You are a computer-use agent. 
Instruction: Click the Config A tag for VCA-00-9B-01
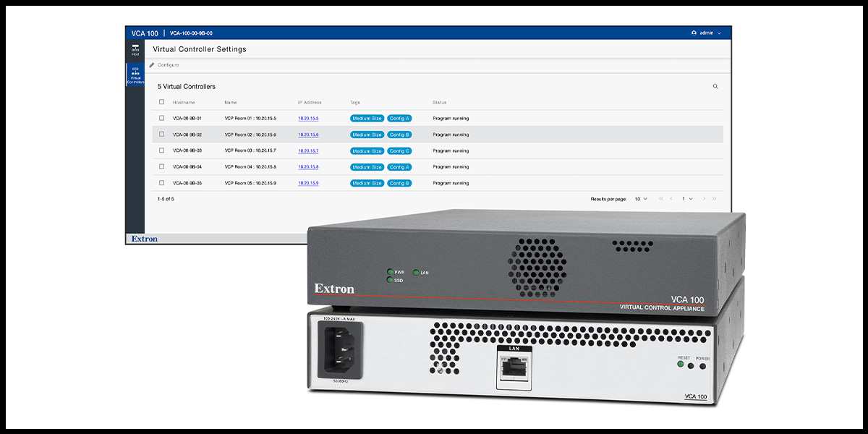[399, 118]
